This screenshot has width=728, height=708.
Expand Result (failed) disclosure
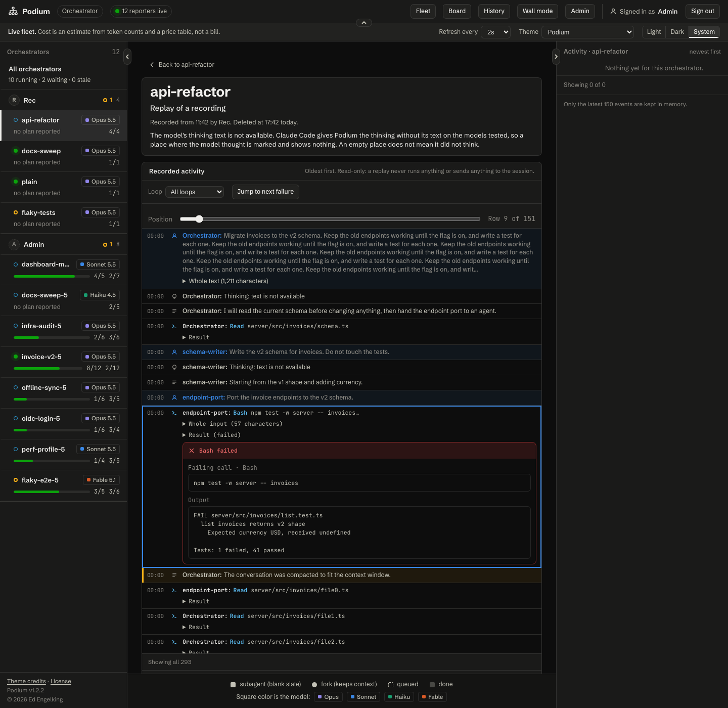(x=211, y=435)
